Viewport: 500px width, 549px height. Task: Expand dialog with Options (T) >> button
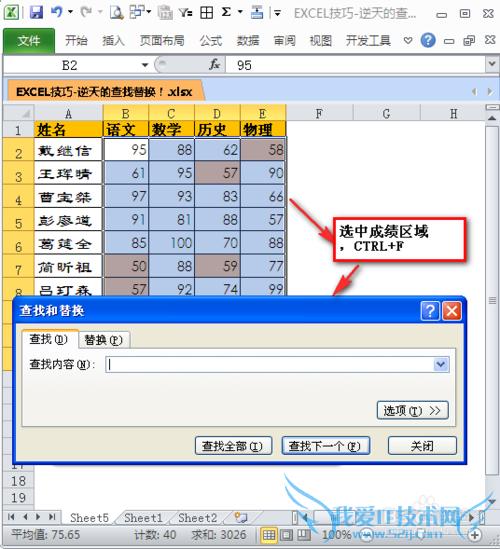[412, 410]
